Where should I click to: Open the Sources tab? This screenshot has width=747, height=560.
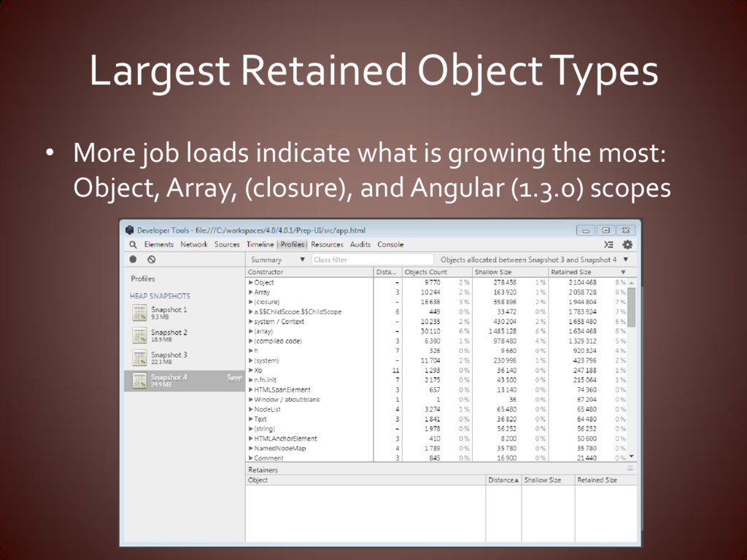[227, 244]
